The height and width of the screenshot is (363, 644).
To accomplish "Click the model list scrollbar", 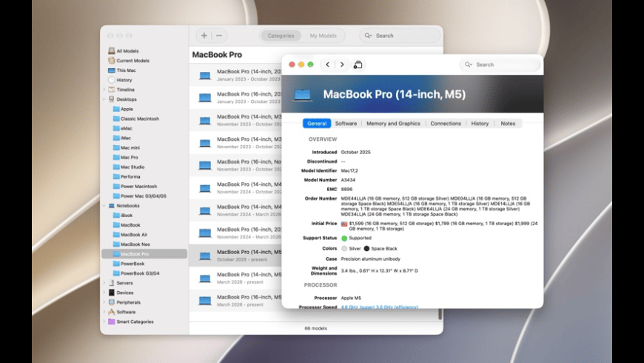I will click(x=440, y=314).
